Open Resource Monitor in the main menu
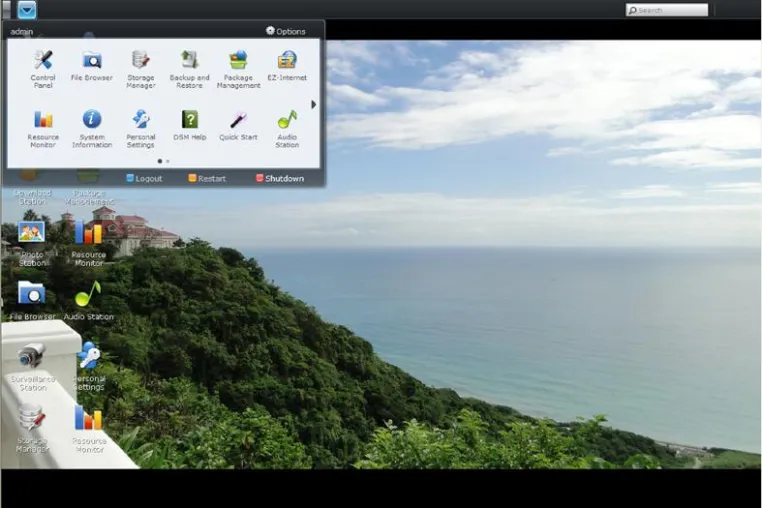762x508 pixels. click(43, 129)
